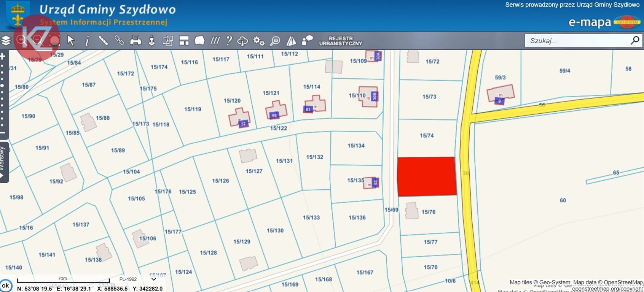Click house number marker 30A

click(x=378, y=56)
